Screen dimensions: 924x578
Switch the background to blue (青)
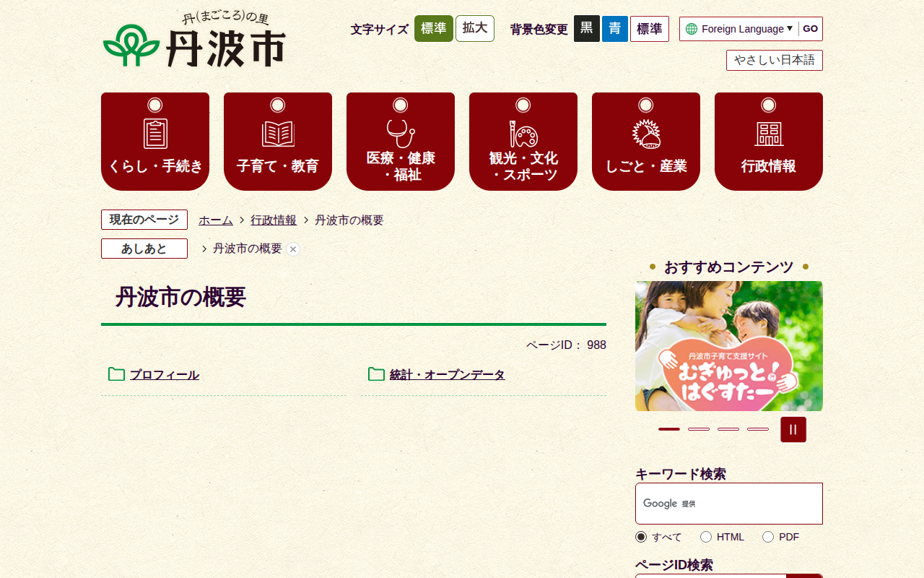pyautogui.click(x=615, y=29)
